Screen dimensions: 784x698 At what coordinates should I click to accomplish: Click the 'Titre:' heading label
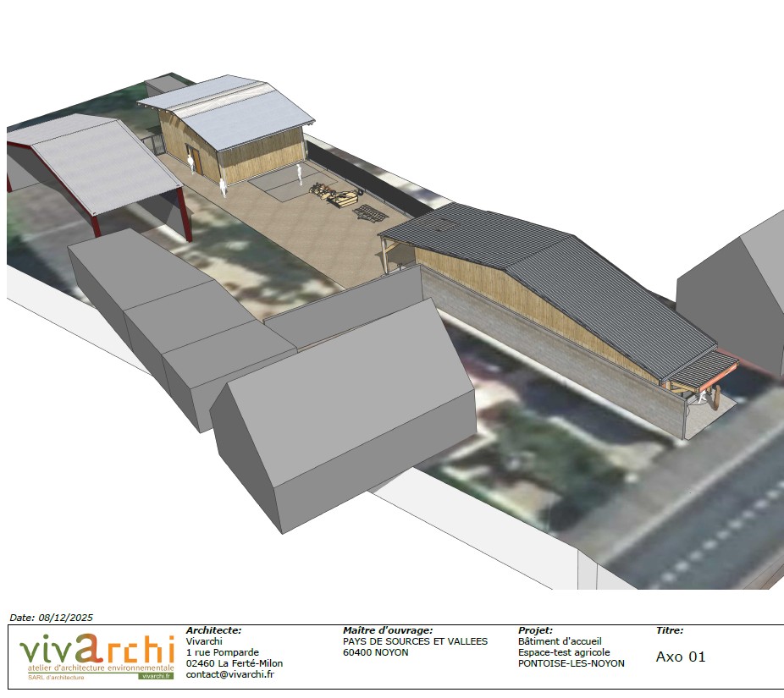669,630
